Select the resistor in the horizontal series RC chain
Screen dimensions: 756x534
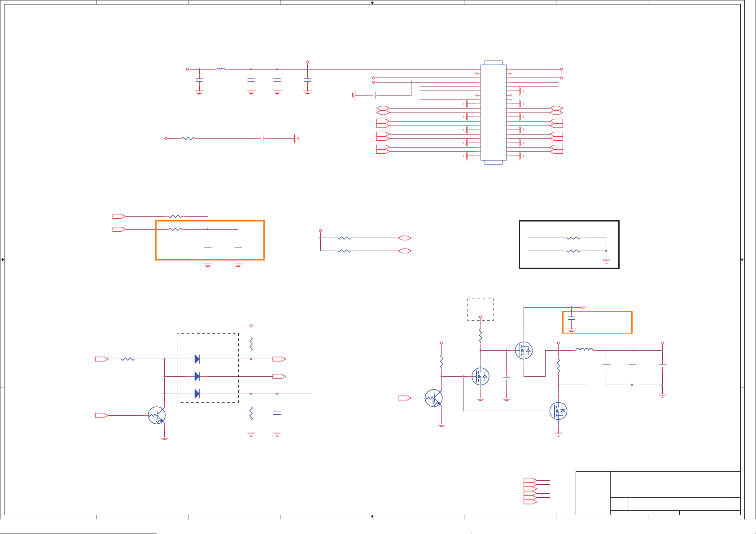(188, 139)
